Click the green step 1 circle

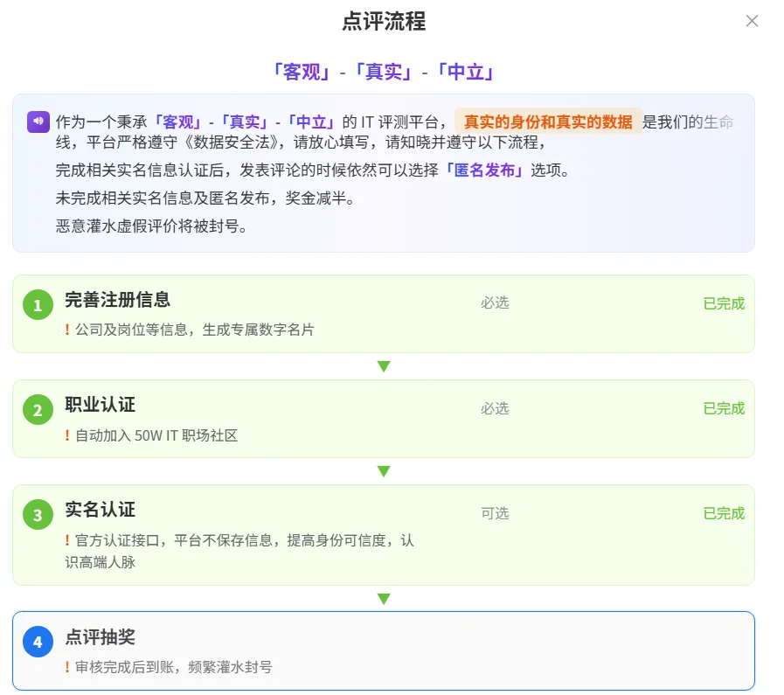pyautogui.click(x=38, y=304)
